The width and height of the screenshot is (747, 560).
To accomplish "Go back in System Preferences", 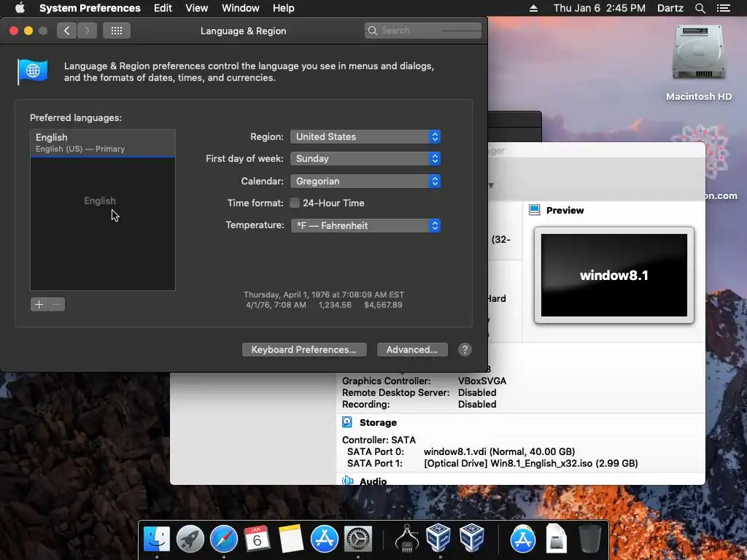I will pos(66,31).
